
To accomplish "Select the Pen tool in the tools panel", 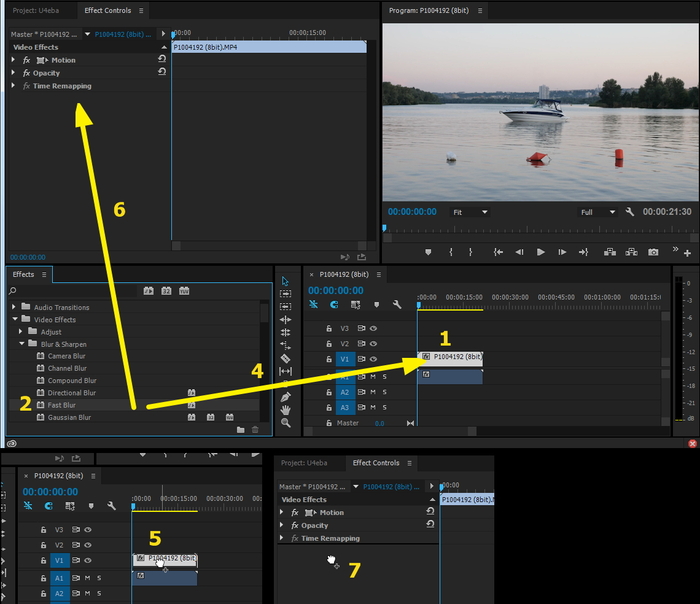I will (285, 397).
